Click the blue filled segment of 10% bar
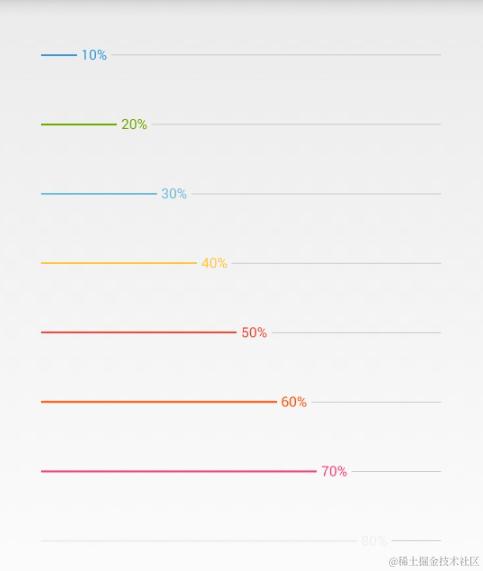Image resolution: width=483 pixels, height=571 pixels. coord(59,55)
